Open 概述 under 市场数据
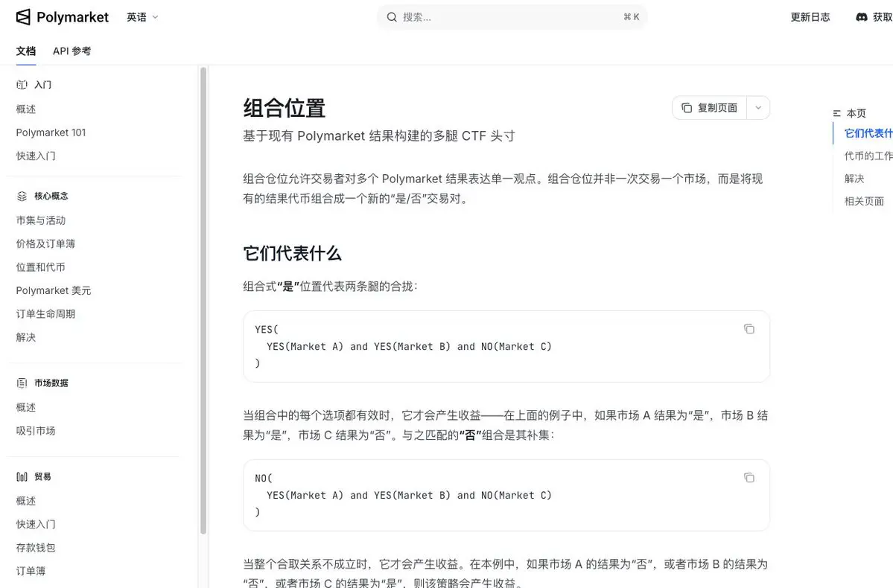Image resolution: width=893 pixels, height=588 pixels. (26, 408)
